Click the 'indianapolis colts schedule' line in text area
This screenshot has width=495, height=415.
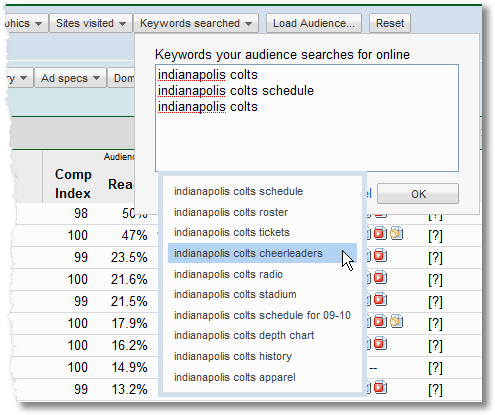(x=236, y=91)
